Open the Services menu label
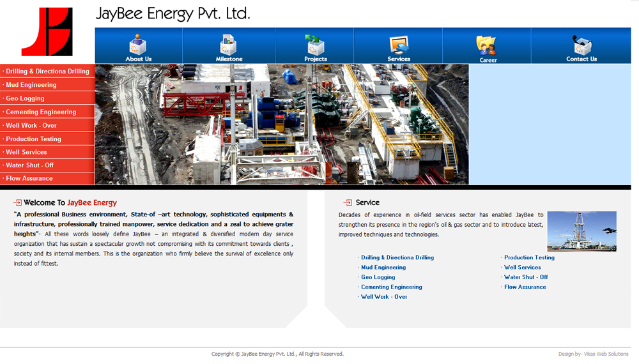The height and width of the screenshot is (364, 639). (399, 59)
